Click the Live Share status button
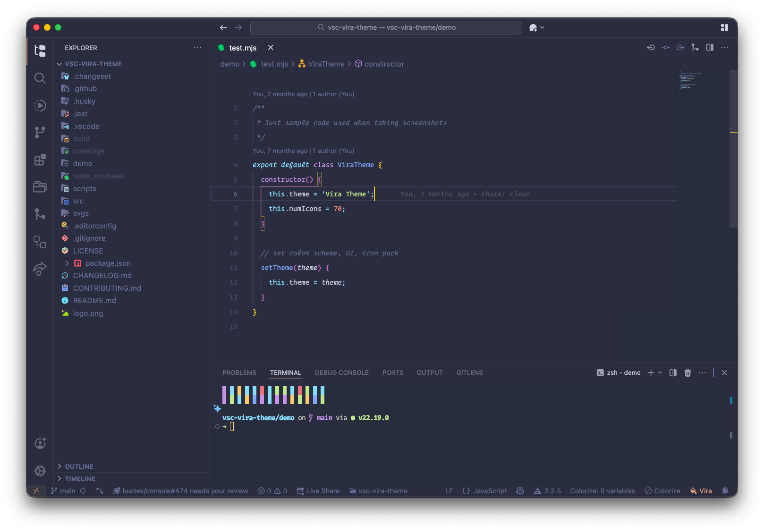The width and height of the screenshot is (764, 532). pyautogui.click(x=318, y=491)
